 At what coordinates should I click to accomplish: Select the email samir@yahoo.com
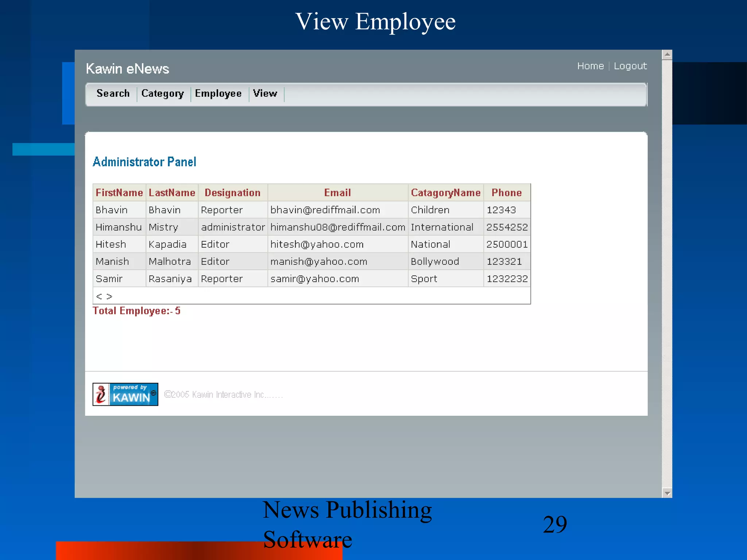click(315, 279)
